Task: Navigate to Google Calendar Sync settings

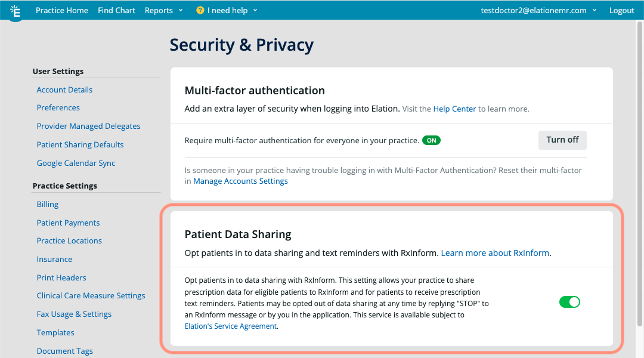Action: pos(76,163)
